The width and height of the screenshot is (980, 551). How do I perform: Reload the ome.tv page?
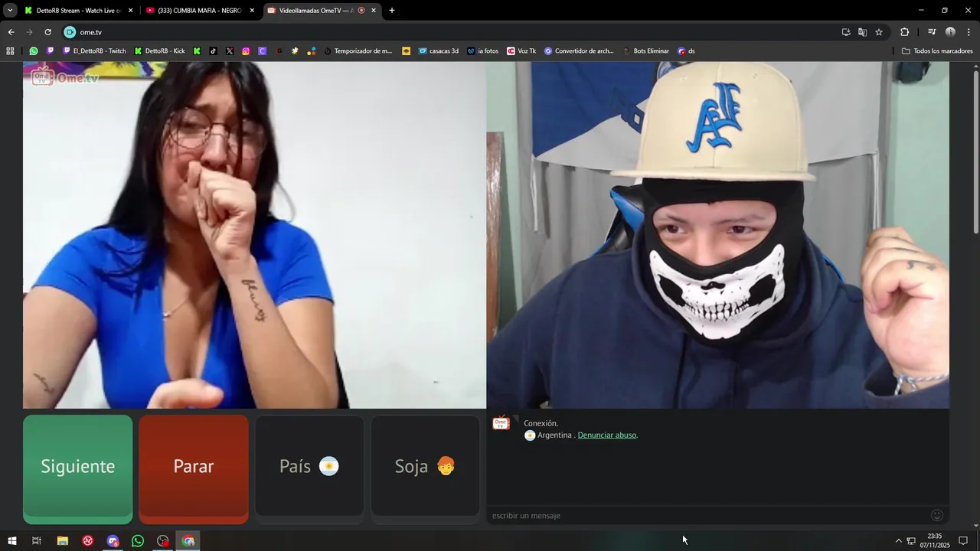pyautogui.click(x=47, y=32)
